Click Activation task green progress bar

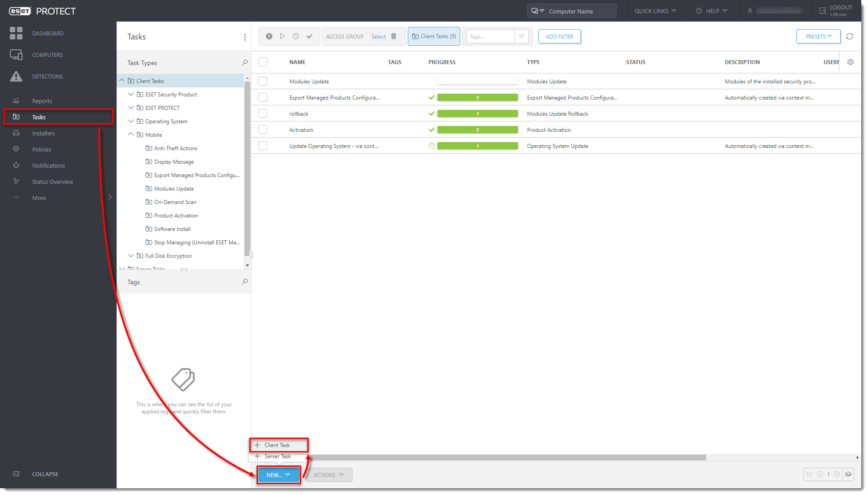tap(477, 130)
